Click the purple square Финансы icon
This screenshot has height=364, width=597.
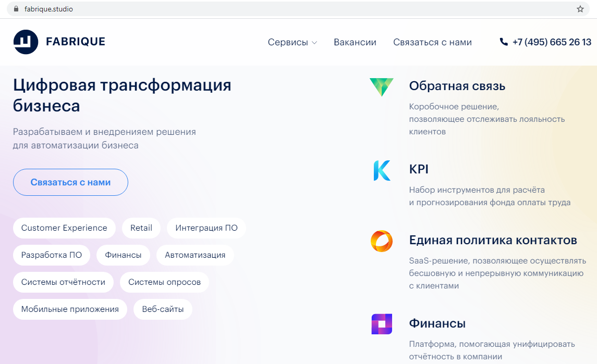tap(381, 324)
